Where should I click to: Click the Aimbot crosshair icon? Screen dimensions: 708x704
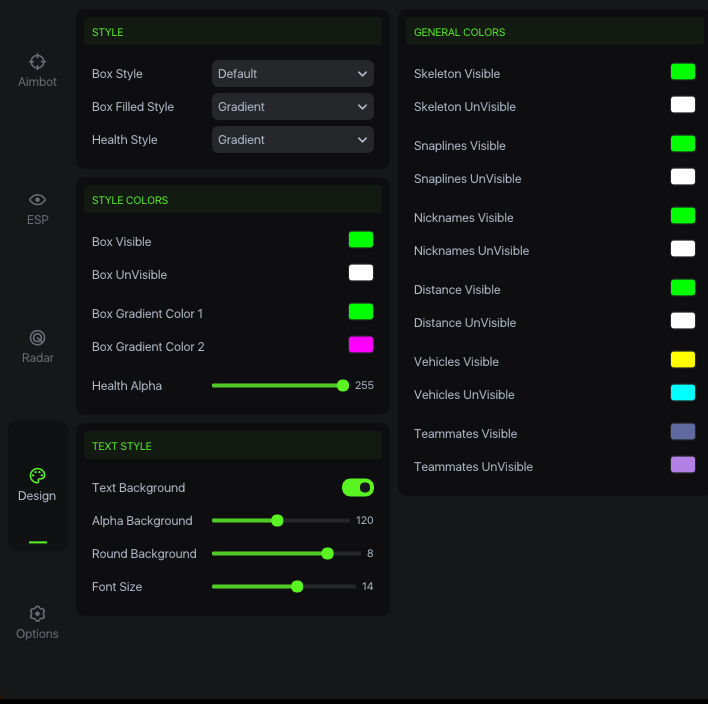tap(38, 62)
